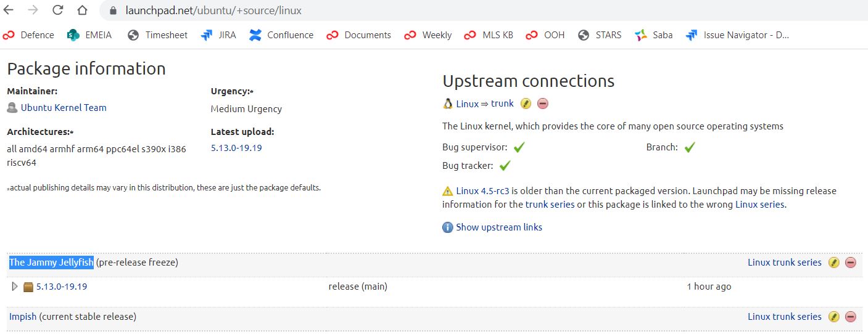The height and width of the screenshot is (334, 868).
Task: Open the Confluence bookmark
Action: tap(281, 35)
